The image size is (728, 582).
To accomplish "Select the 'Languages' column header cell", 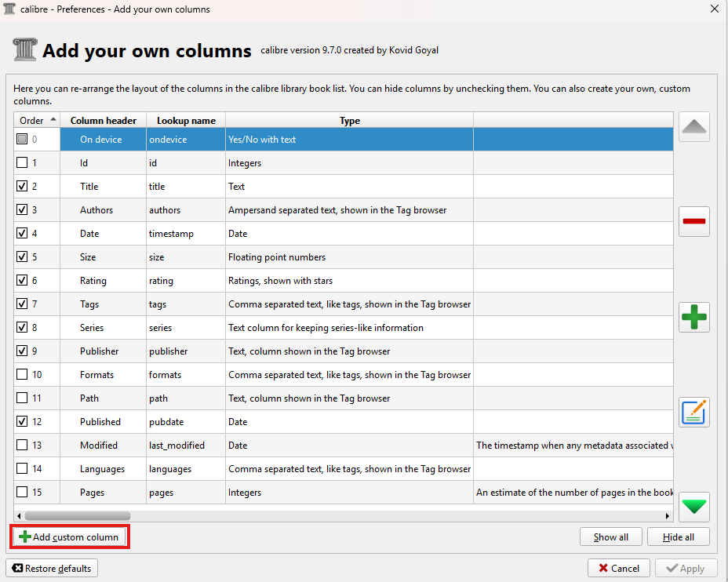I will 103,469.
